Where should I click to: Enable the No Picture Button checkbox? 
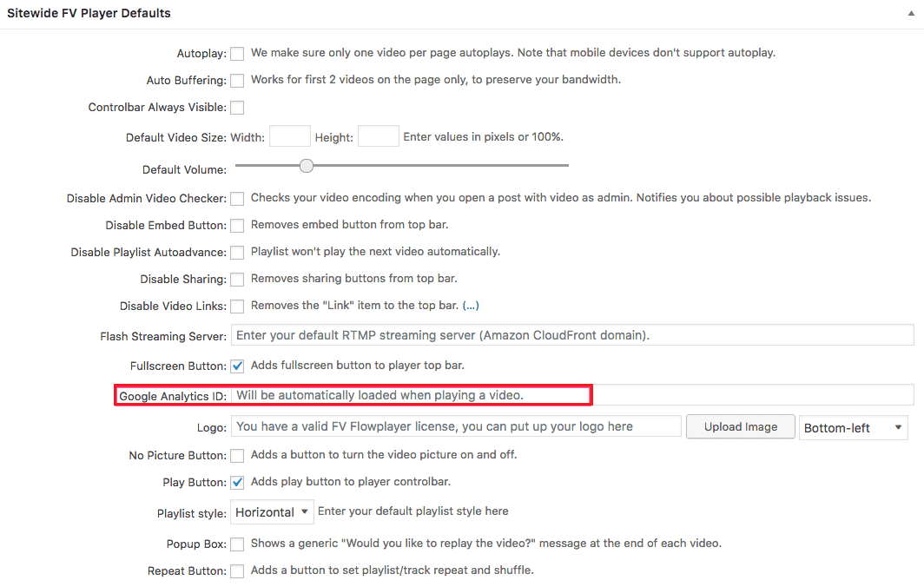click(237, 456)
